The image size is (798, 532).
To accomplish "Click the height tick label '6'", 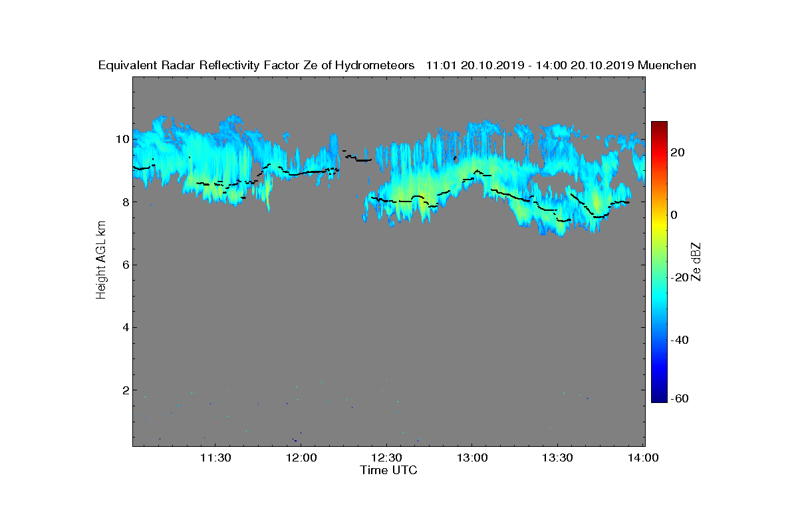I will point(125,265).
